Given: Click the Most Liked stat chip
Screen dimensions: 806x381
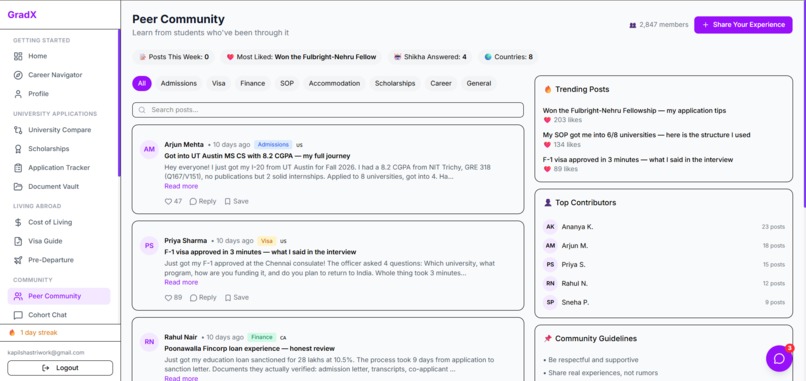Looking at the screenshot, I should pos(301,57).
